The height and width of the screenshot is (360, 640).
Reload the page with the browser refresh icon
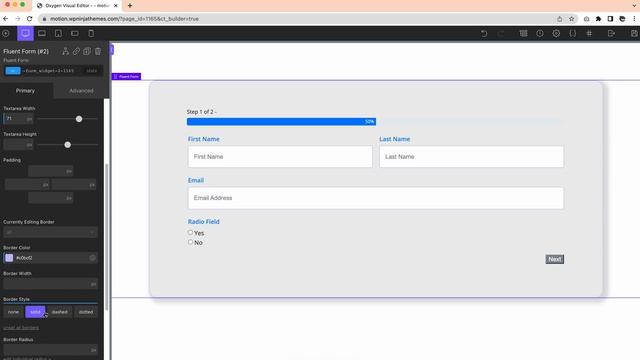pos(29,19)
